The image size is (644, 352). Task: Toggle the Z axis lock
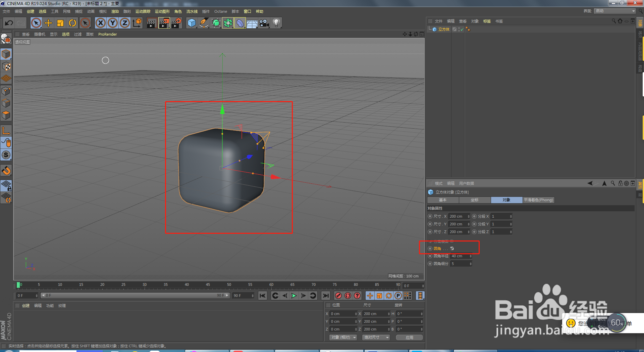(124, 23)
